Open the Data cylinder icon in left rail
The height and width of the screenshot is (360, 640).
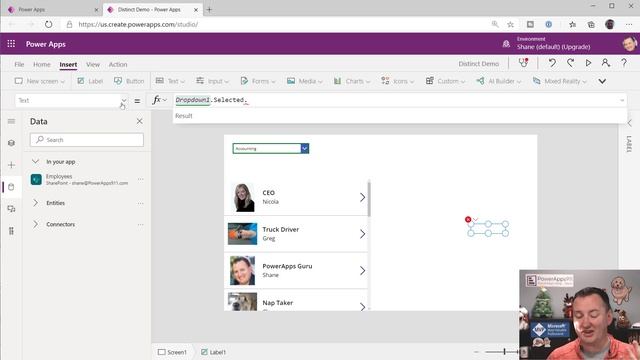pos(11,187)
